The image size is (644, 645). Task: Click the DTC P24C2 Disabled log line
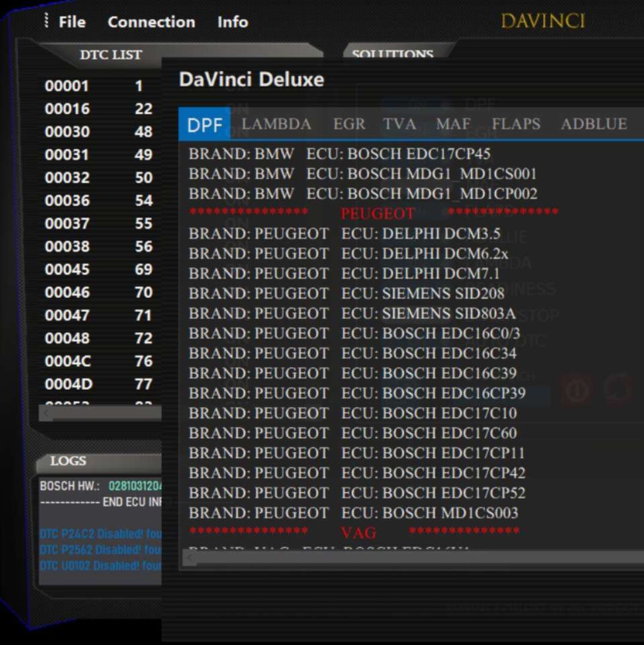(101, 533)
